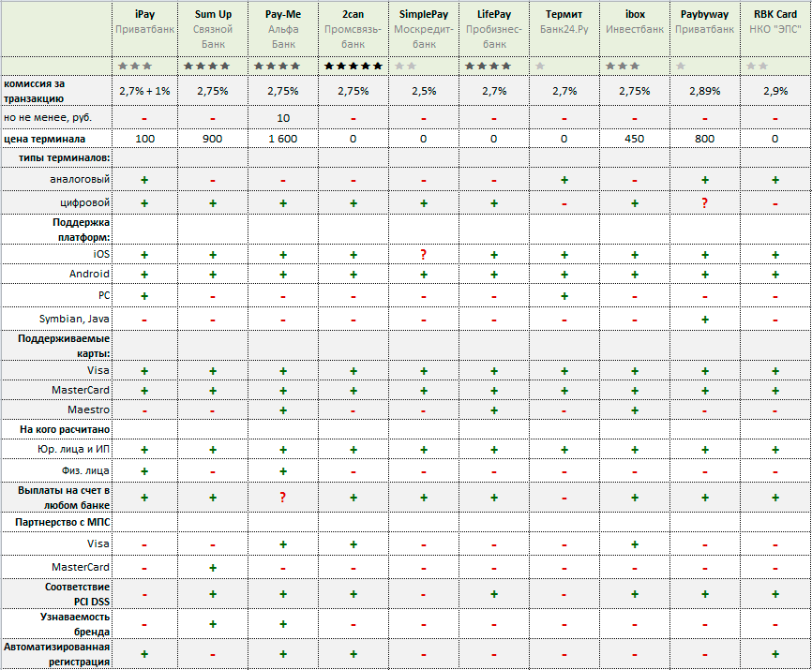This screenshot has width=812, height=670.
Task: Click the four-star rating under Sum Up
Action: [206, 66]
